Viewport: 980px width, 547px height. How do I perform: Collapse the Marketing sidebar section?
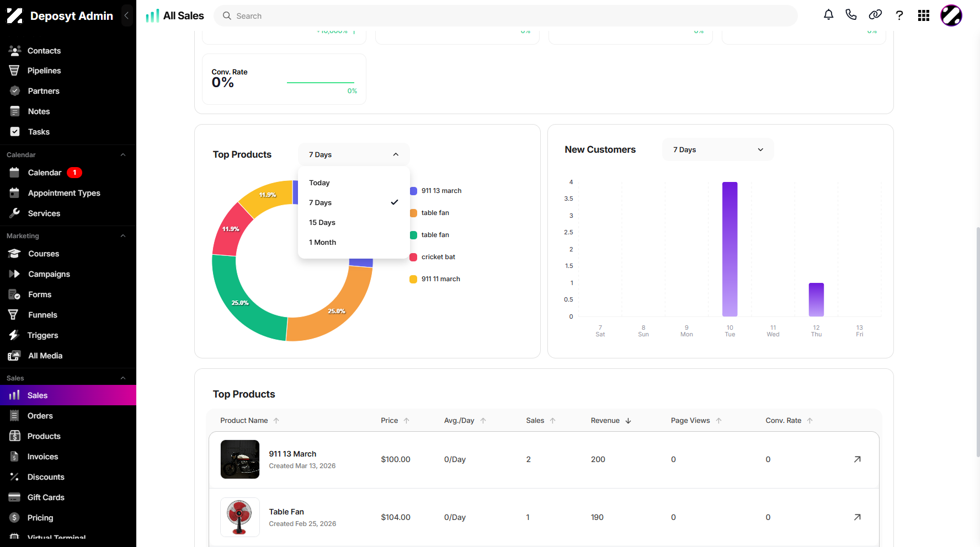tap(123, 236)
